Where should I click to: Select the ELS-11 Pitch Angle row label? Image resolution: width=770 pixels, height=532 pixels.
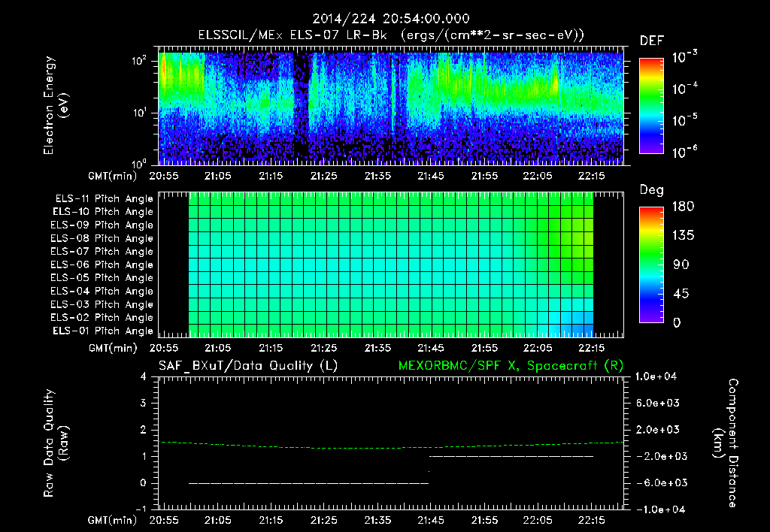tap(104, 199)
